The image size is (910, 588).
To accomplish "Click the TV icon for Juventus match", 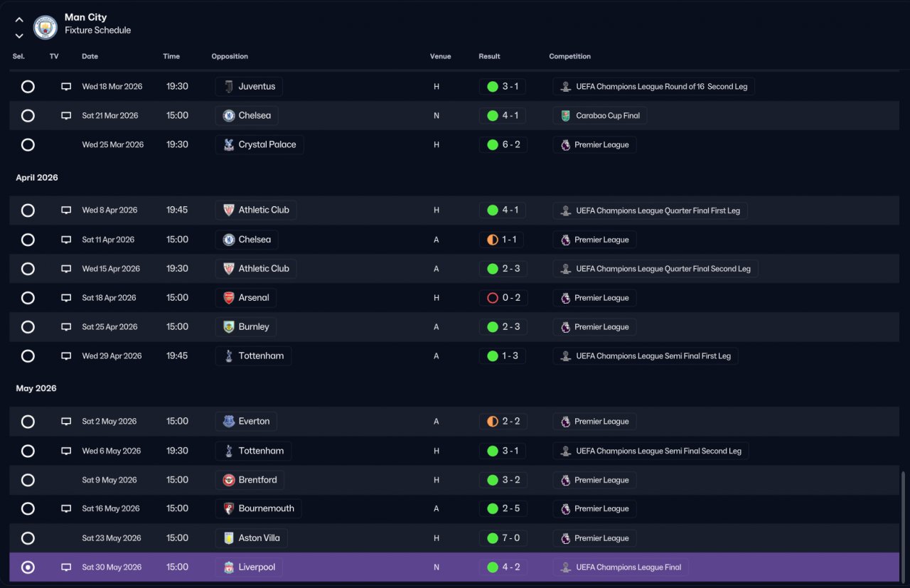I will (x=66, y=87).
